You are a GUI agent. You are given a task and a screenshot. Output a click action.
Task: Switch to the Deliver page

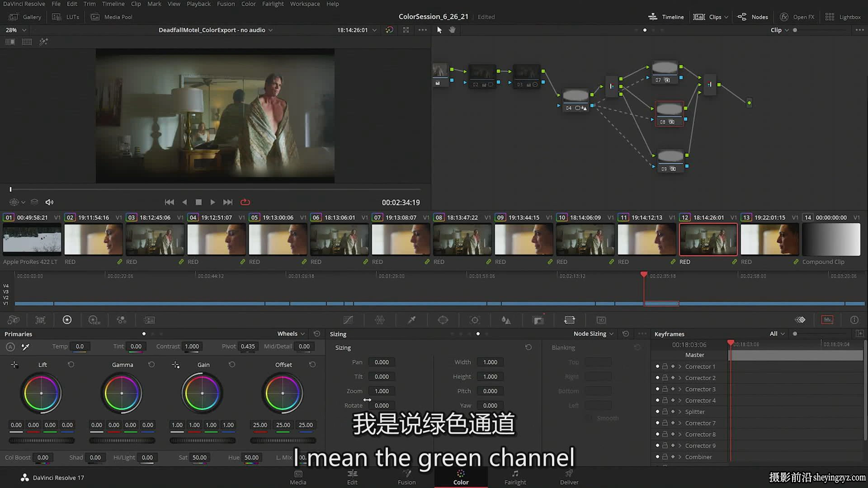[569, 477]
